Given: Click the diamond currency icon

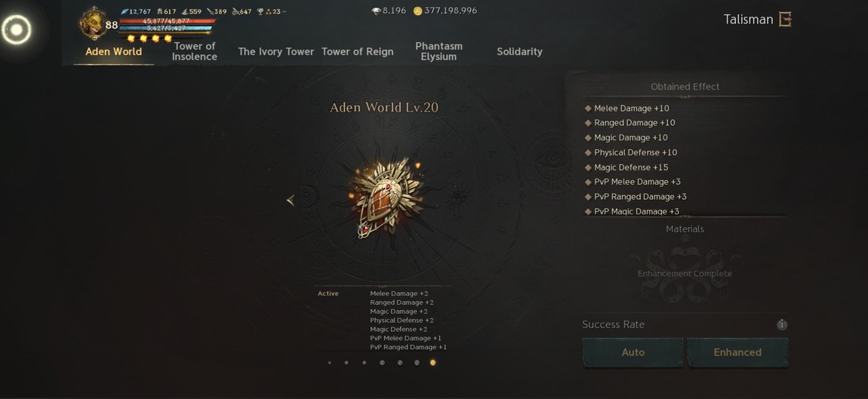Looking at the screenshot, I should click(377, 11).
